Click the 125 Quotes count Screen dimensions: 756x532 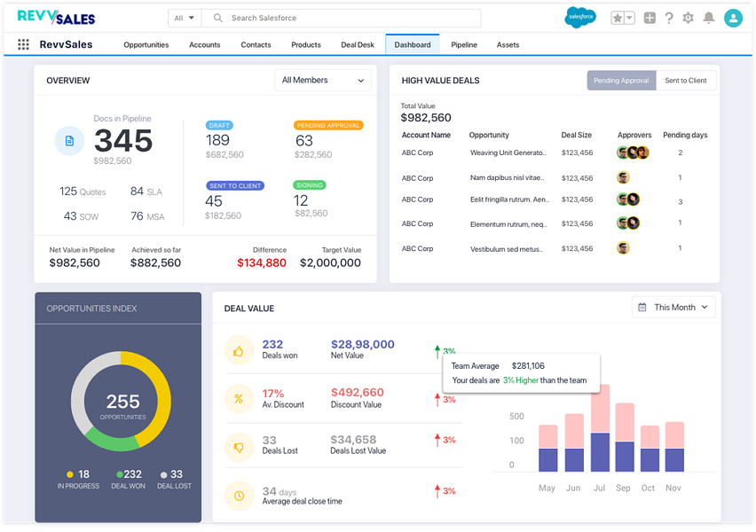[83, 192]
